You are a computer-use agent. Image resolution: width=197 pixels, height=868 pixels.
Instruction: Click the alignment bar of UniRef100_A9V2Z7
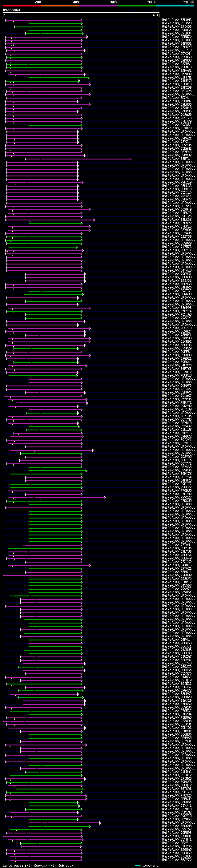click(x=57, y=498)
